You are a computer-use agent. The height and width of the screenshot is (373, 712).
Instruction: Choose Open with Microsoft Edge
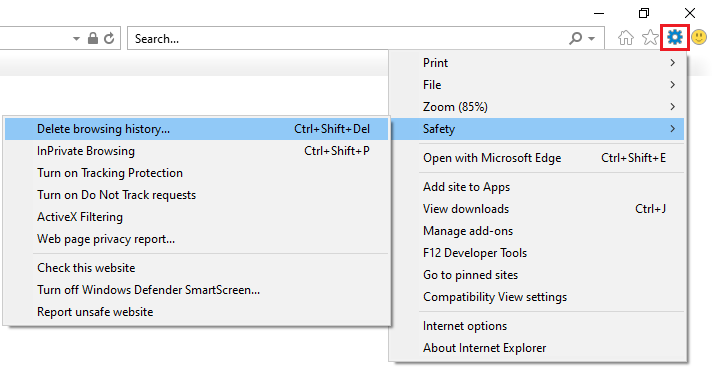click(x=538, y=158)
